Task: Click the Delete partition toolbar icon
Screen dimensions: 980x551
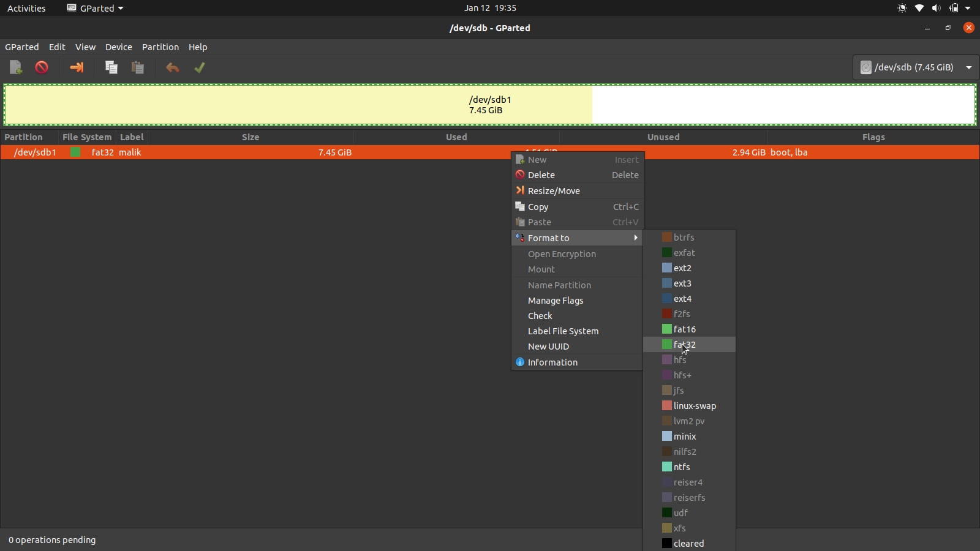Action: [41, 67]
